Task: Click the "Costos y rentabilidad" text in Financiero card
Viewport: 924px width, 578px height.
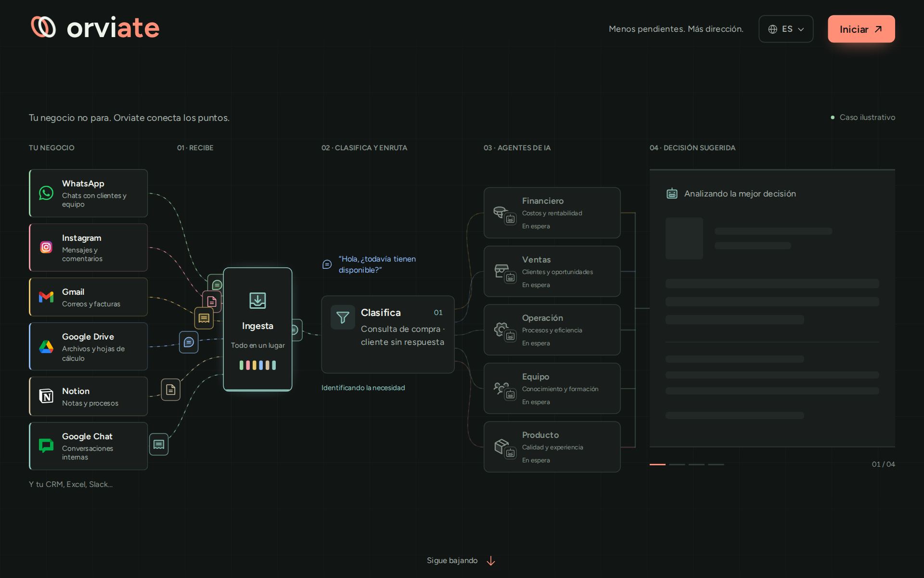Action: pyautogui.click(x=552, y=213)
